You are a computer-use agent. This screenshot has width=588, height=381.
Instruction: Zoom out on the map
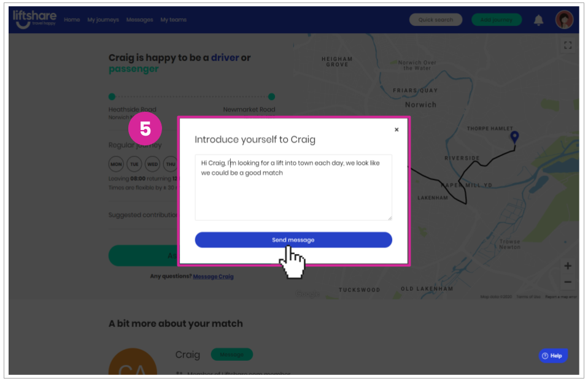[568, 282]
